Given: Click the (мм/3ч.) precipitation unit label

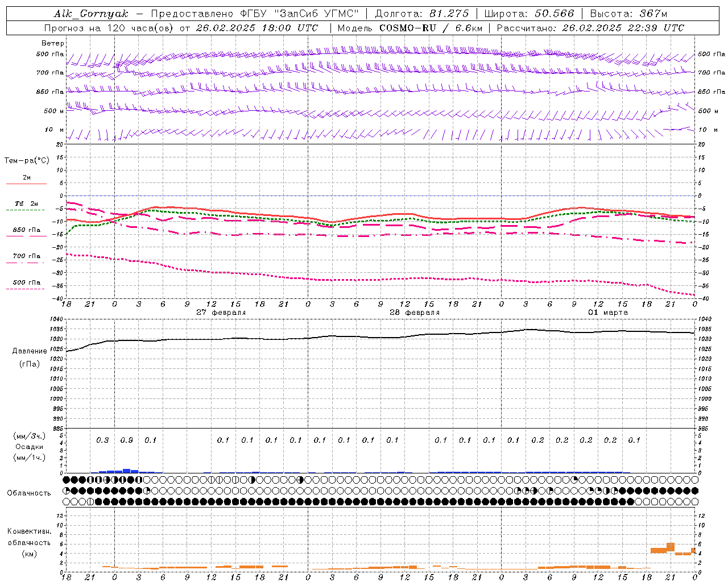Looking at the screenshot, I should 30,436.
